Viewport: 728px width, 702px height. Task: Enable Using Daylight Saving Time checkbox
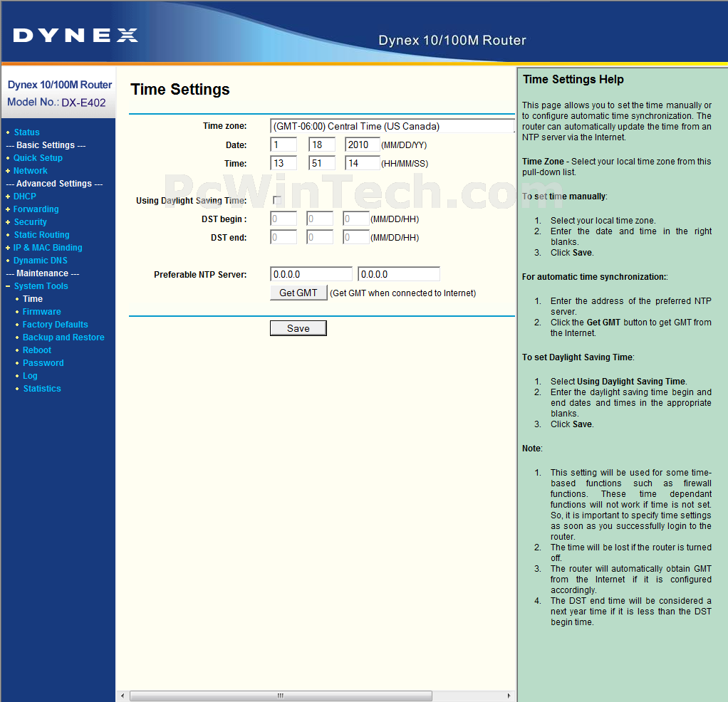pos(277,200)
